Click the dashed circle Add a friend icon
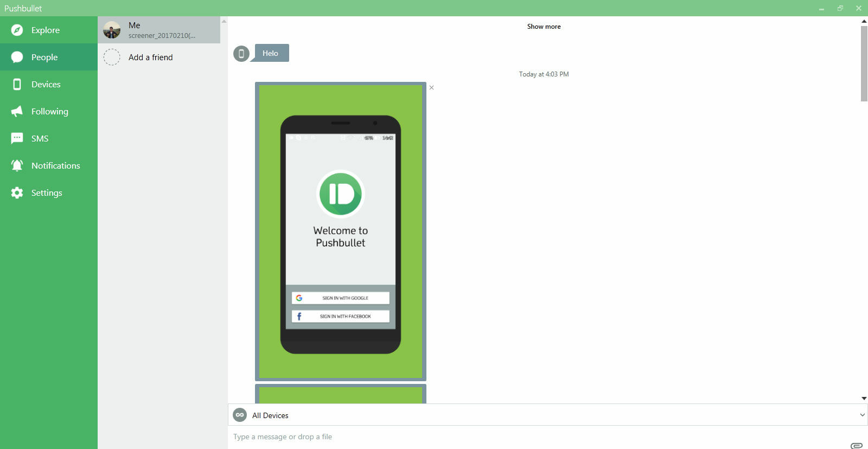Image resolution: width=868 pixels, height=449 pixels. tap(112, 57)
